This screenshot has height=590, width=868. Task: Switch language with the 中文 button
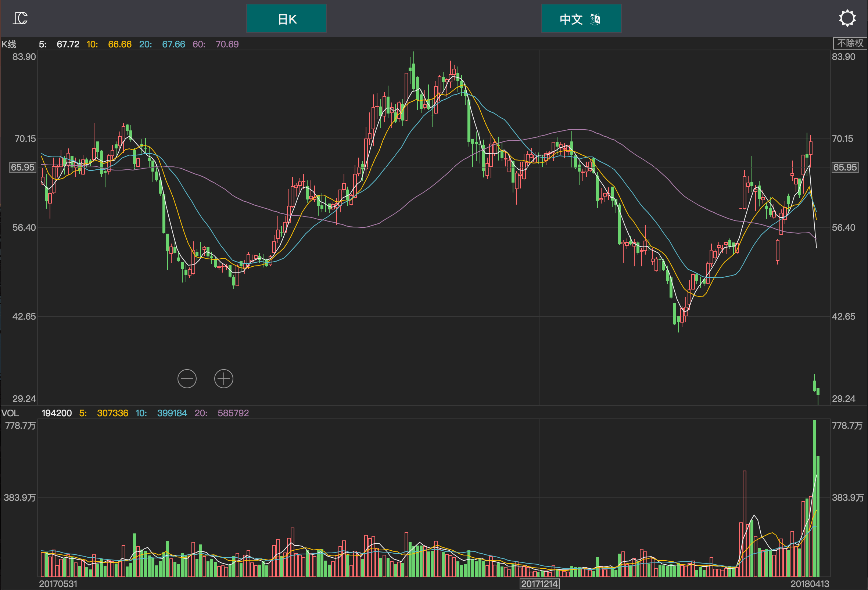pyautogui.click(x=581, y=19)
